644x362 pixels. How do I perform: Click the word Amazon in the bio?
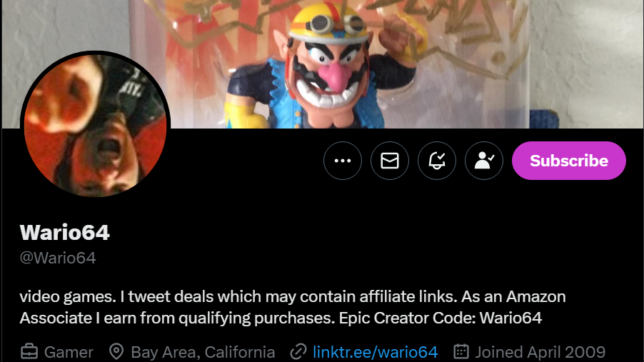coord(536,296)
